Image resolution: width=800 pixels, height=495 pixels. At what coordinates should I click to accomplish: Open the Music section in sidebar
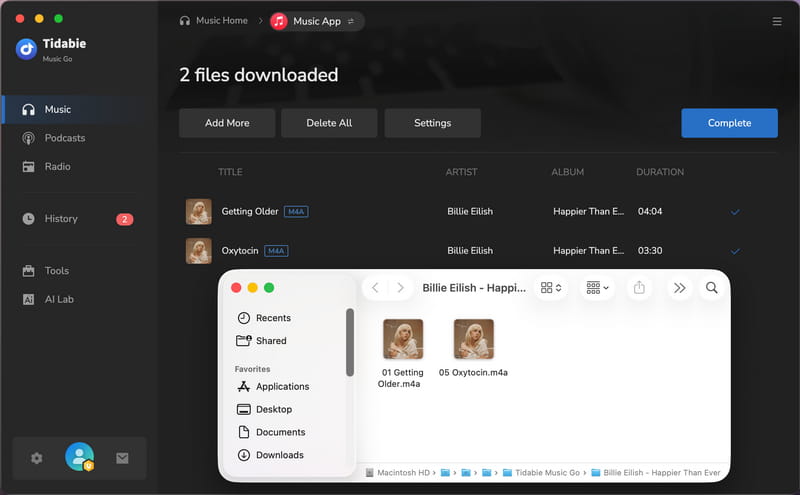coord(79,110)
